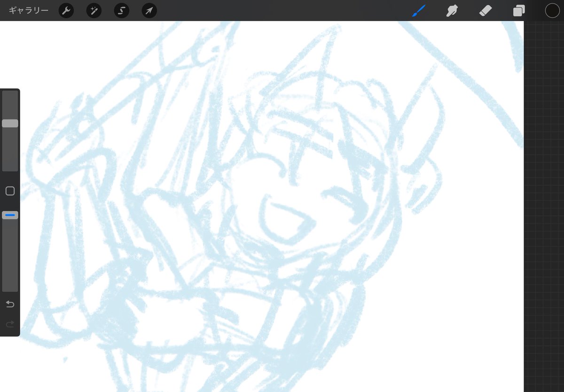Select the Brush tool
Viewport: 564px width, 392px height.
click(418, 10)
